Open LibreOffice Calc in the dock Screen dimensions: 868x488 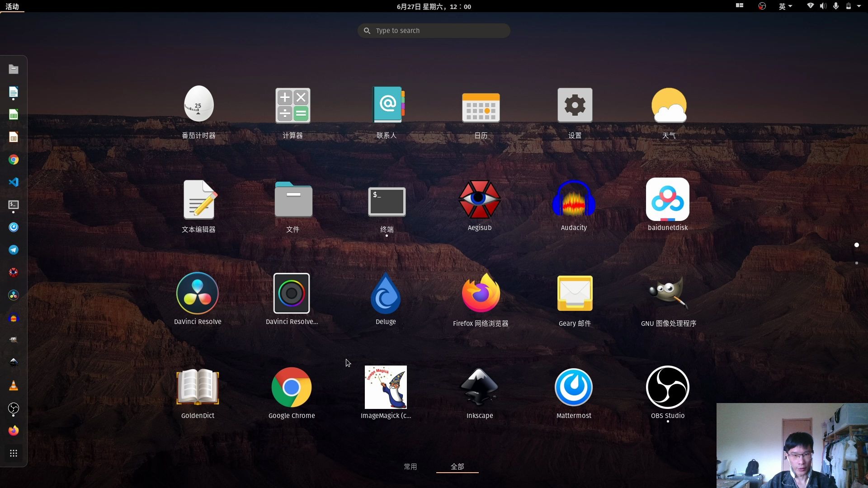pos(14,114)
